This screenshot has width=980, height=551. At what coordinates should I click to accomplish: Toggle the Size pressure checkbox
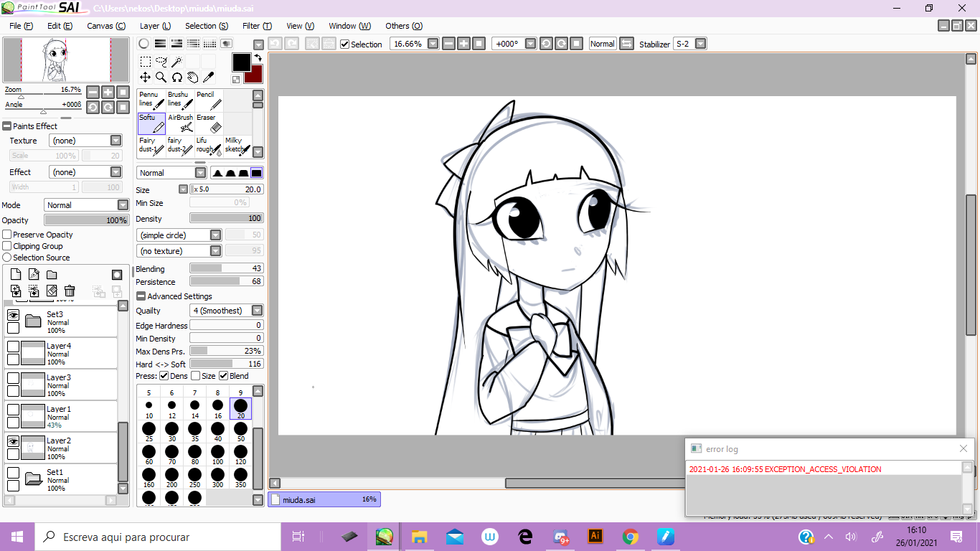pos(195,376)
